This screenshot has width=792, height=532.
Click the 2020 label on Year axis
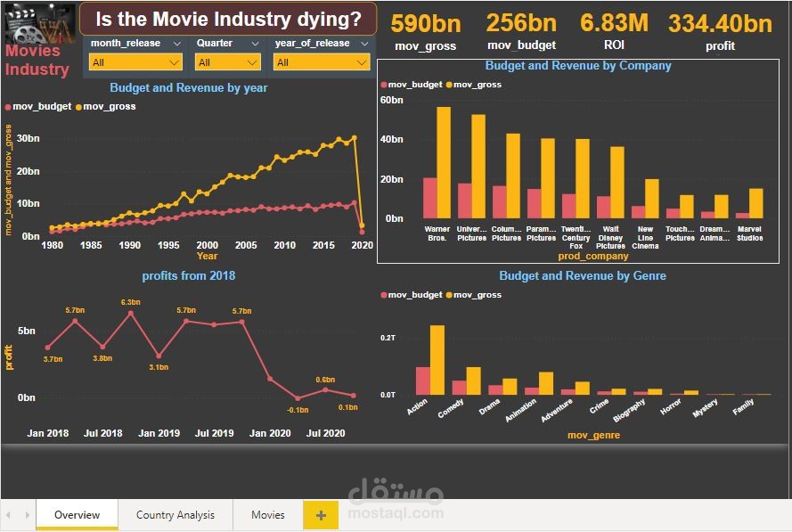coord(363,245)
